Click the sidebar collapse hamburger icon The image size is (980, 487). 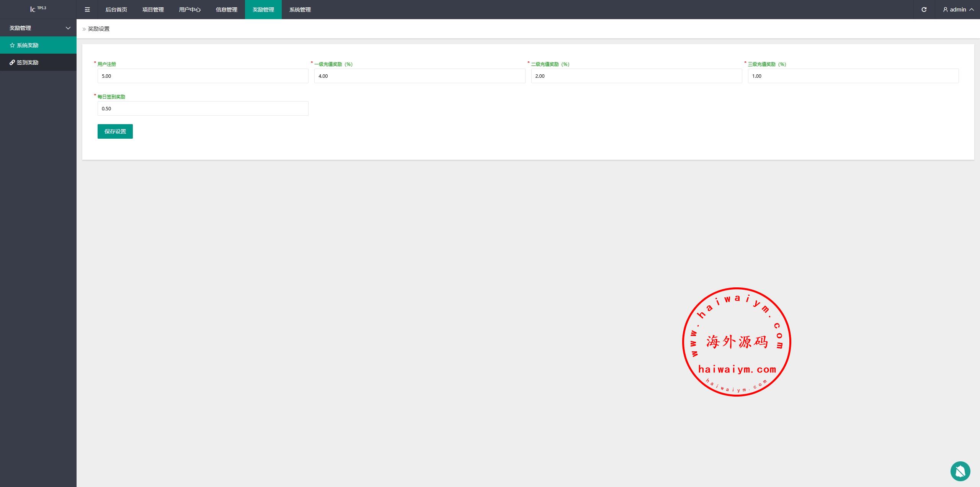(87, 10)
